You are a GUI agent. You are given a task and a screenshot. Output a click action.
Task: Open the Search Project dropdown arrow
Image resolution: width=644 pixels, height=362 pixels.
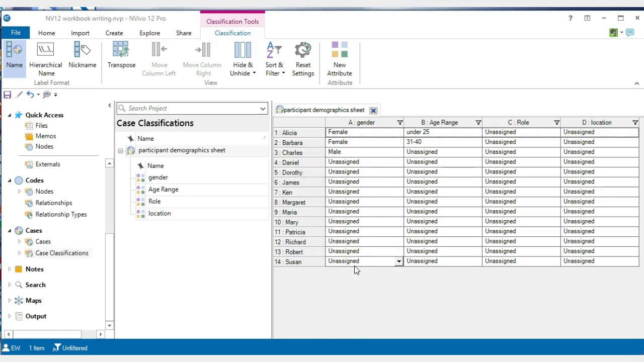(x=263, y=109)
